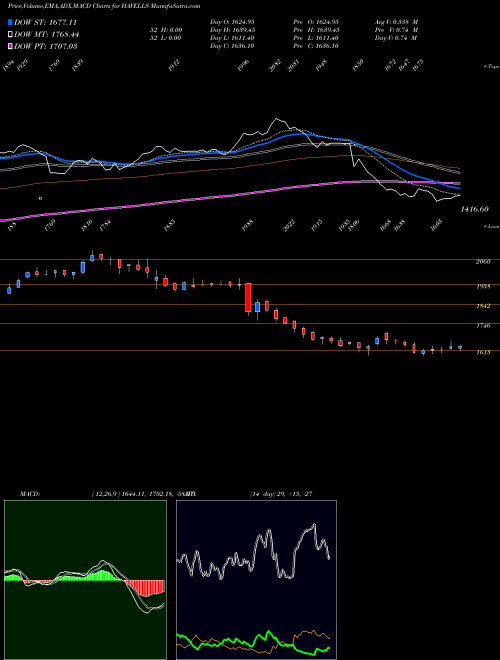Click the red MACD histogram bars
This screenshot has height=660, width=500.
146,588
